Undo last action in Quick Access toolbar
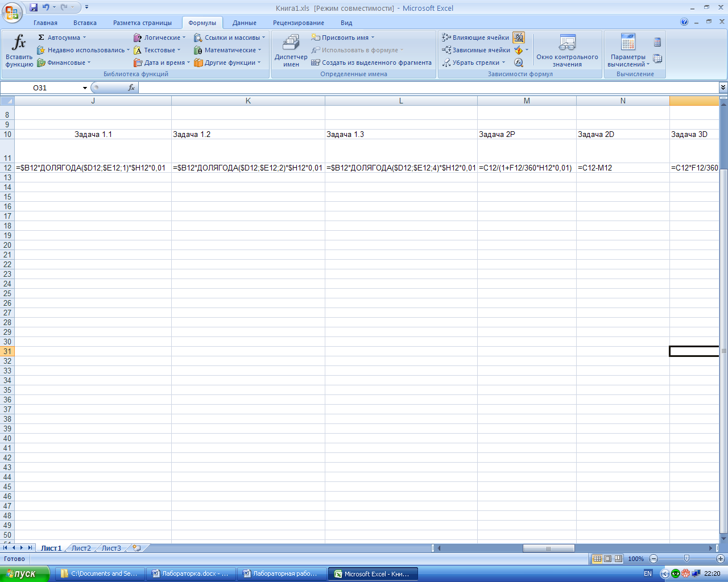This screenshot has height=582, width=728. tap(45, 7)
